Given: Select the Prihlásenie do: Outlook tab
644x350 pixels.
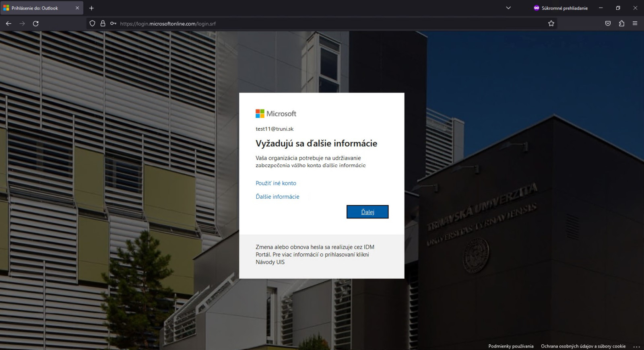Looking at the screenshot, I should point(41,8).
